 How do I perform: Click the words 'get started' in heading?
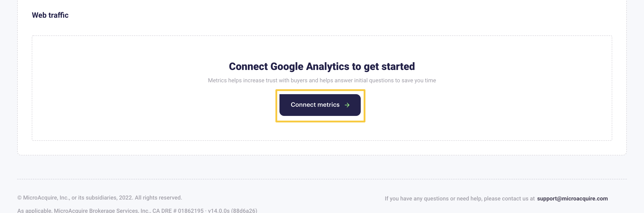(x=389, y=67)
